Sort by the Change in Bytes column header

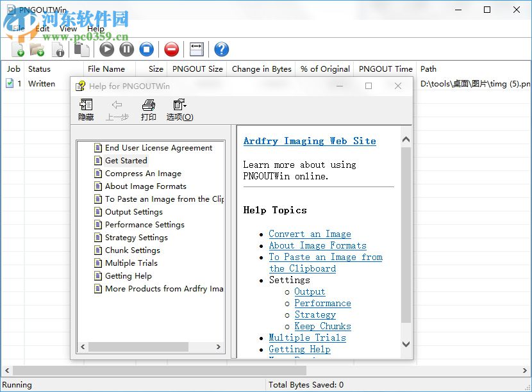[262, 69]
